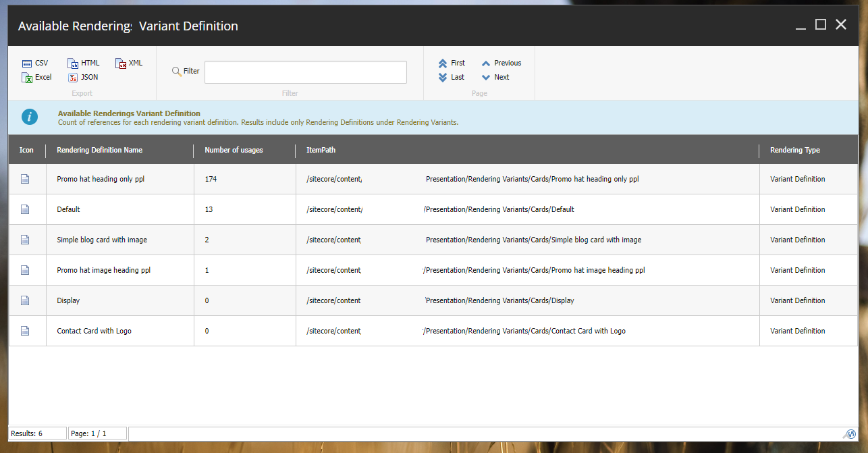Screen dimensions: 868x453
Task: Export results to Excel
Action: click(x=37, y=77)
